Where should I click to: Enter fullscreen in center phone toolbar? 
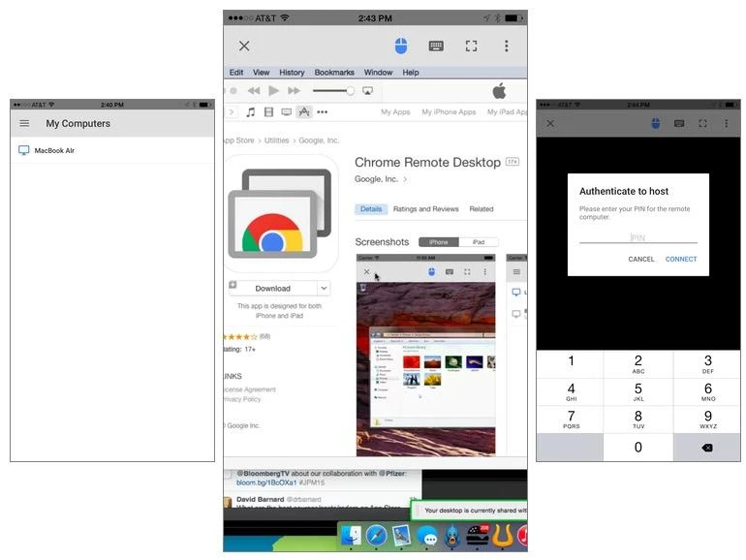coord(471,46)
